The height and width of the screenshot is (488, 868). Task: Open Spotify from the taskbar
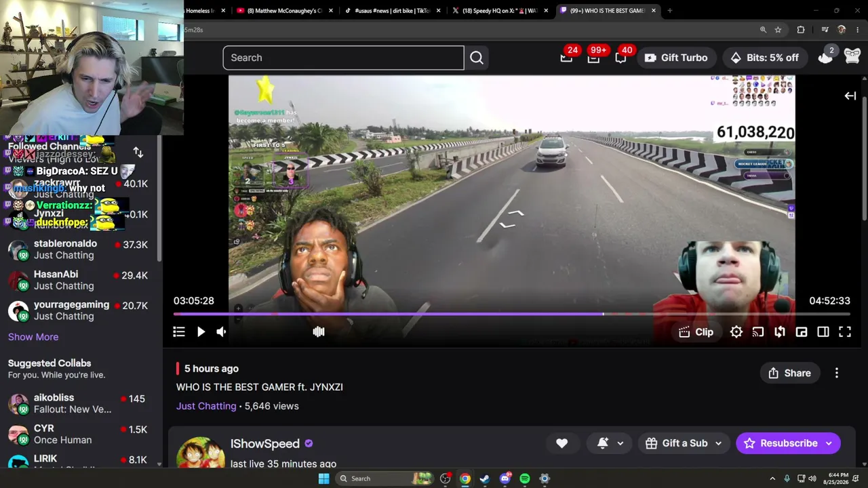point(524,479)
